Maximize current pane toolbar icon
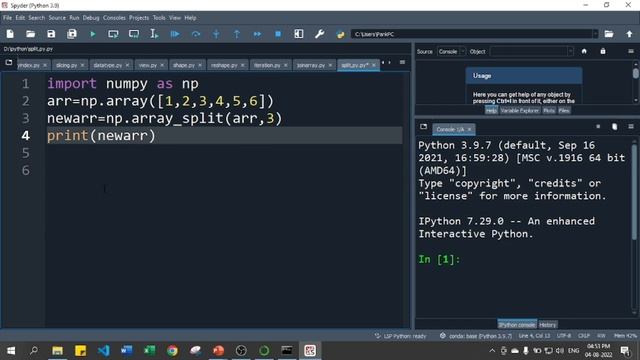This screenshot has width=640, height=360. [x=299, y=34]
